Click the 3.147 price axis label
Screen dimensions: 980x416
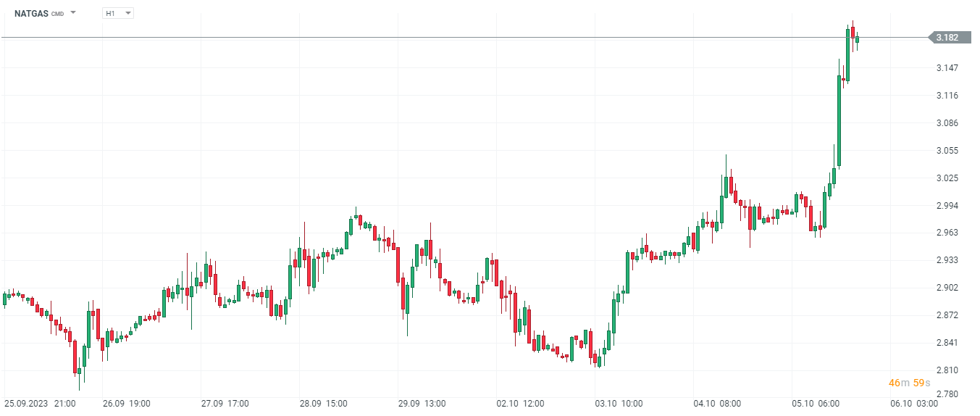tap(947, 68)
